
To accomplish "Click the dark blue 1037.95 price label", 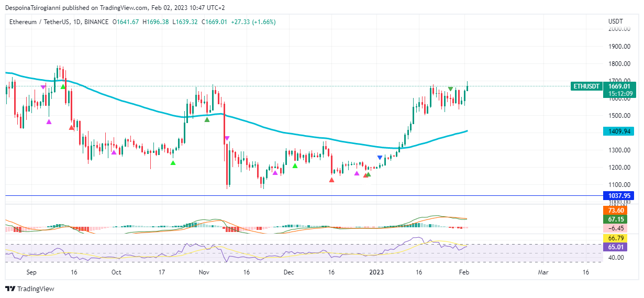I will (x=618, y=195).
